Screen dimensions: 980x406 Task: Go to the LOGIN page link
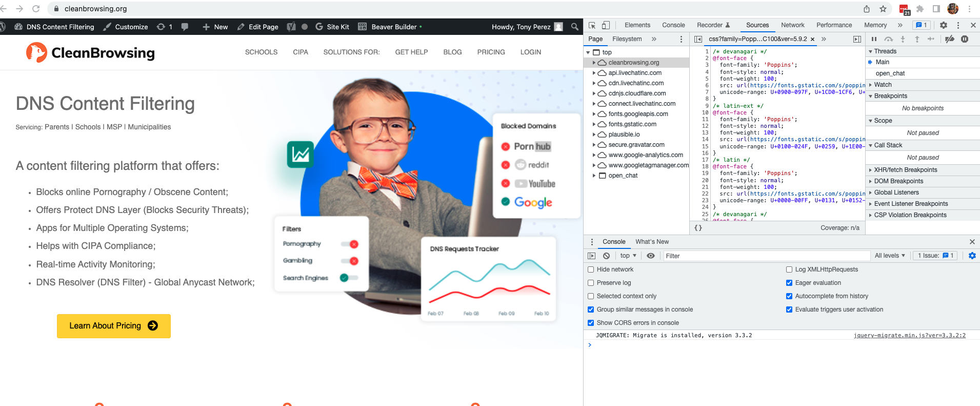click(531, 52)
